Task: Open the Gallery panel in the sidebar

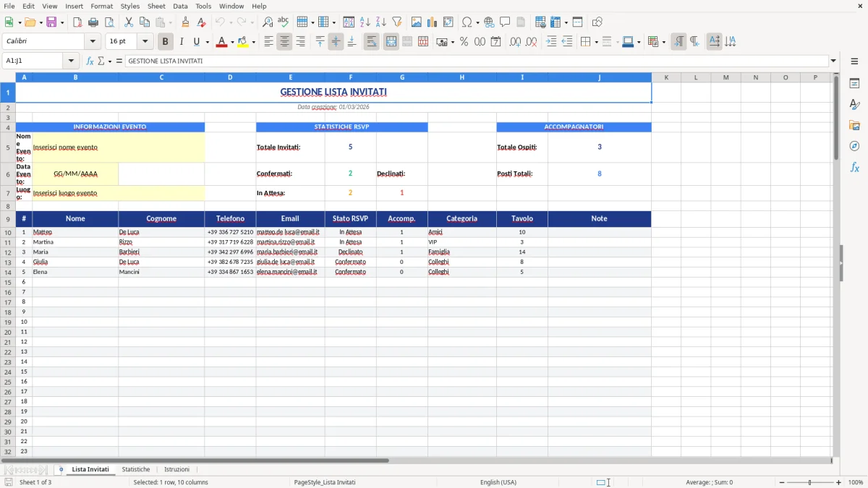Action: 855,124
